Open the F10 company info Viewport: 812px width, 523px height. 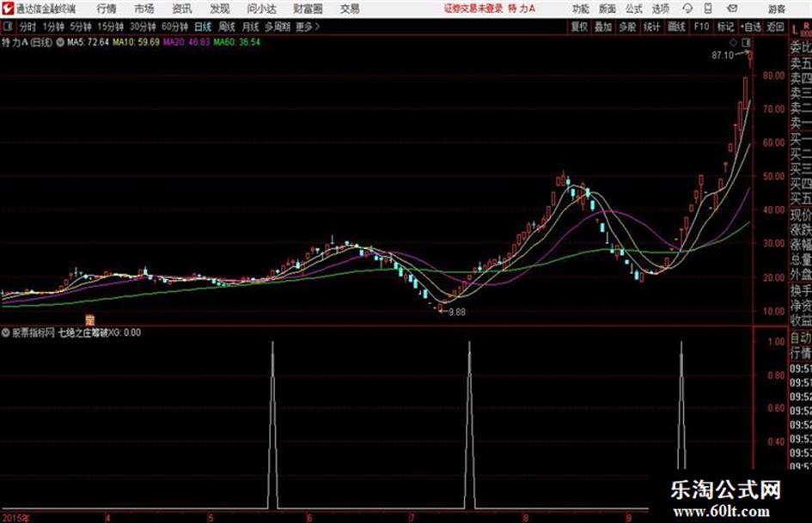701,27
